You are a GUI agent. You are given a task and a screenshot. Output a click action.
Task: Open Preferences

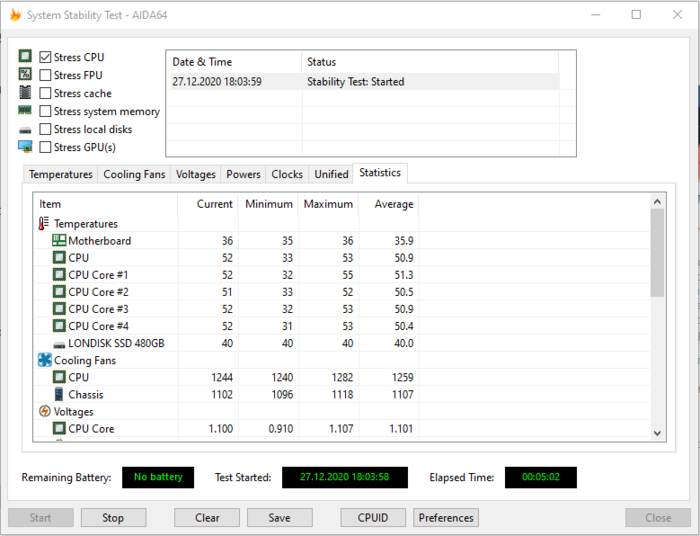coord(446,518)
